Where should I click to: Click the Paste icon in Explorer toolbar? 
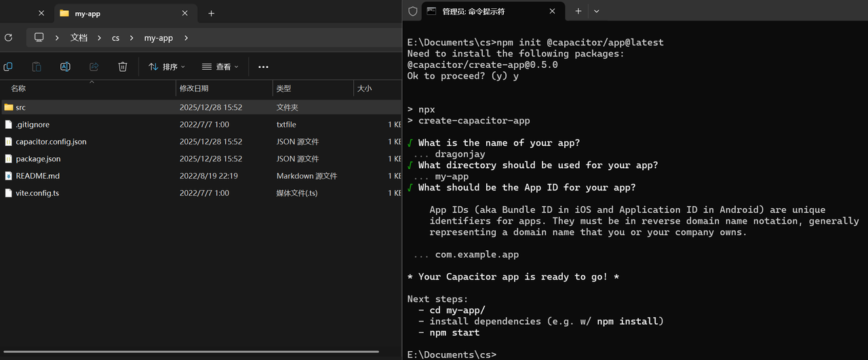(37, 66)
